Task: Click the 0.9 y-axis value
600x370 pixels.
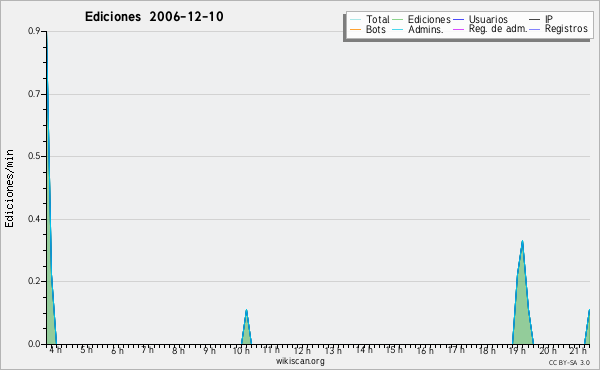Action: click(x=34, y=31)
